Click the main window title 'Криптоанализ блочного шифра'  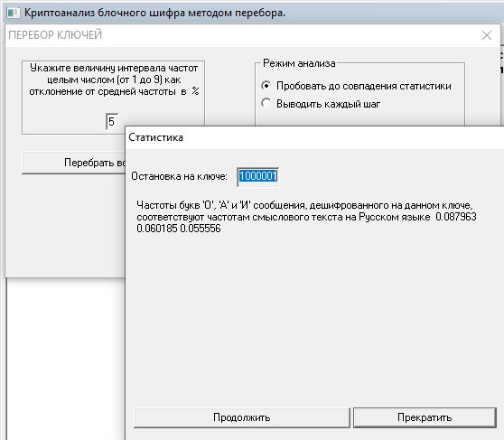(154, 13)
